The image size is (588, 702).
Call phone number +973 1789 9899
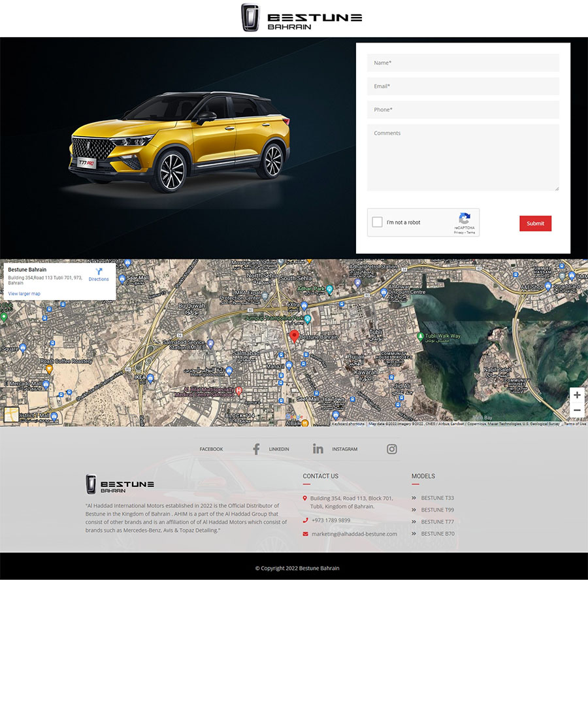pyautogui.click(x=331, y=520)
